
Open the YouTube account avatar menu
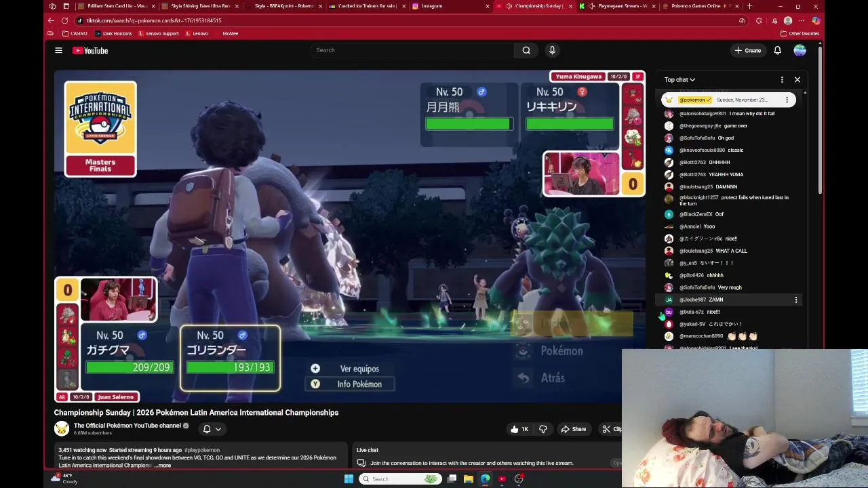(800, 50)
